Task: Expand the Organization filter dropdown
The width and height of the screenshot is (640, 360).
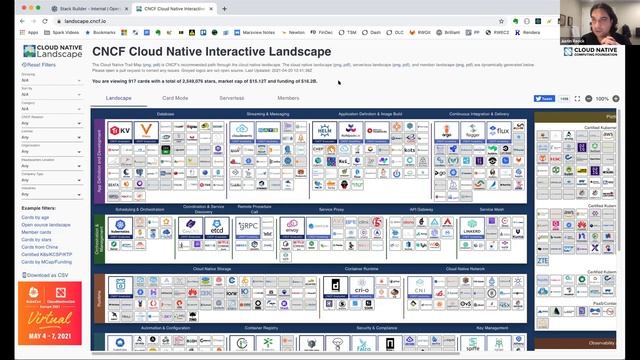Action: click(51, 152)
